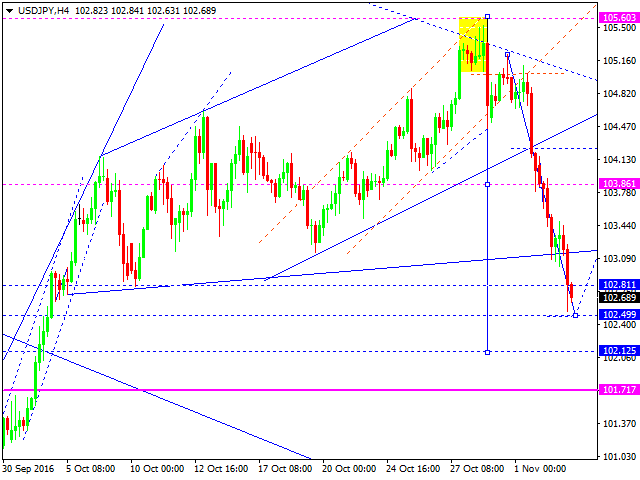Select the yellow highlighted rectangle at the peak

(473, 45)
